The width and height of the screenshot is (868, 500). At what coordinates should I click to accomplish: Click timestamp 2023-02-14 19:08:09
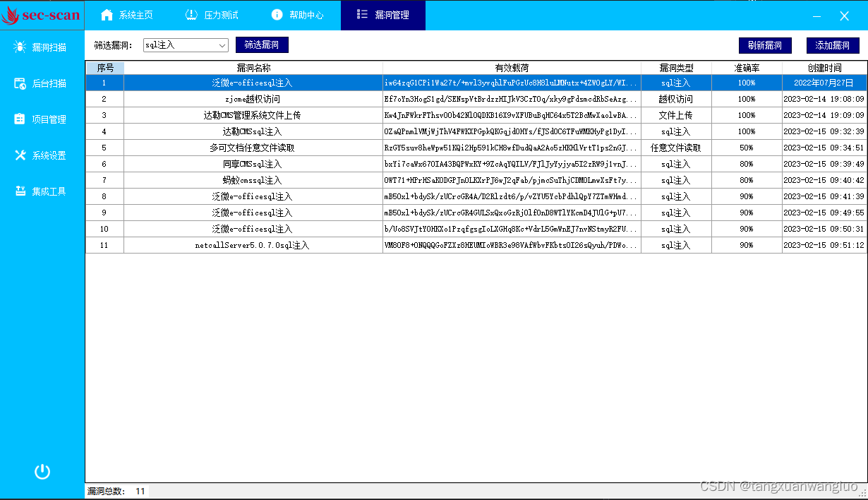tap(824, 99)
